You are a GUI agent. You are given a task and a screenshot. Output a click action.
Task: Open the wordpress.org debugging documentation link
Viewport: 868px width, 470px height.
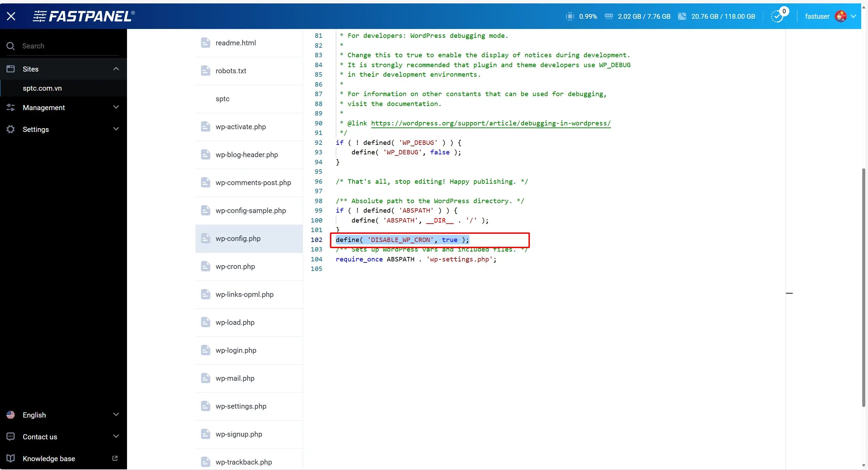[x=490, y=123]
